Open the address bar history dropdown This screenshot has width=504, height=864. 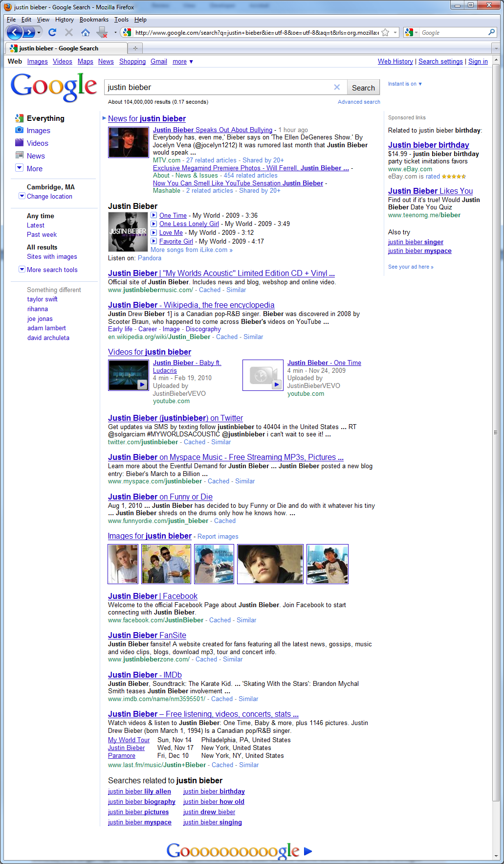pyautogui.click(x=395, y=32)
